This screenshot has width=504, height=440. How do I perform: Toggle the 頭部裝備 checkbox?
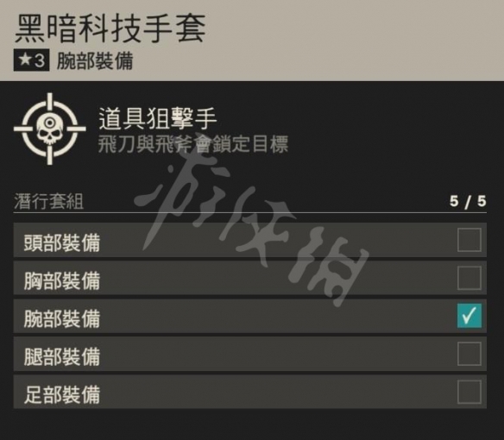(469, 240)
